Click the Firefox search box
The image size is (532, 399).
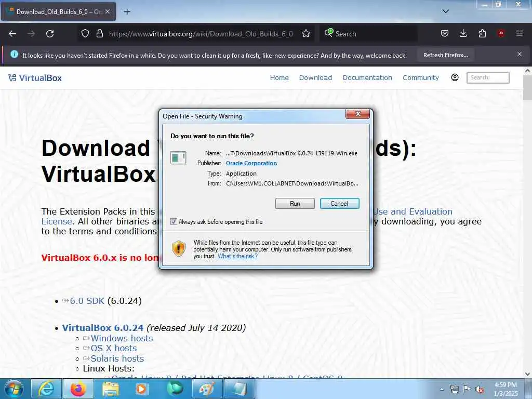click(x=368, y=34)
